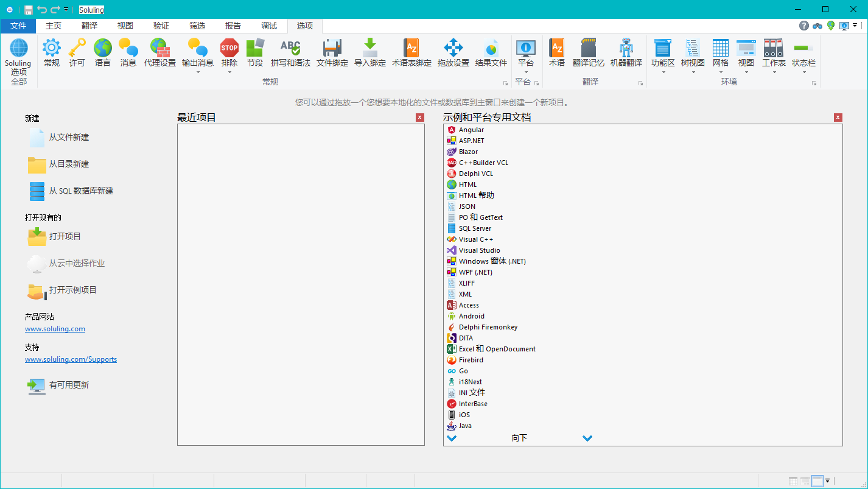Open the 文件 menu tab
Viewport: 868px width, 489px height.
pyautogui.click(x=18, y=26)
